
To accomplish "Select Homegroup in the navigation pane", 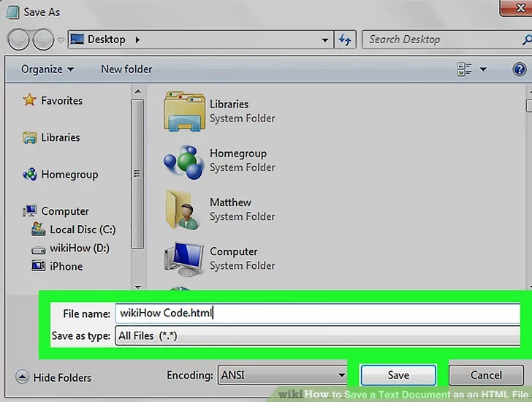I will (69, 175).
